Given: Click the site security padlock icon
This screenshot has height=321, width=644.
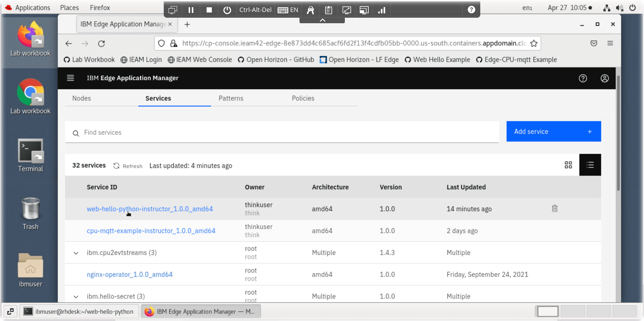Looking at the screenshot, I should pyautogui.click(x=174, y=43).
